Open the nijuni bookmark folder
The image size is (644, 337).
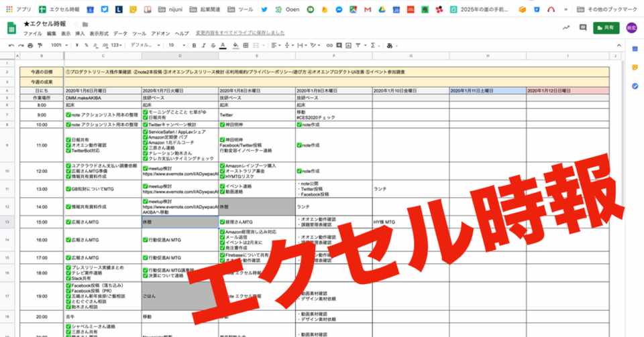(x=170, y=9)
